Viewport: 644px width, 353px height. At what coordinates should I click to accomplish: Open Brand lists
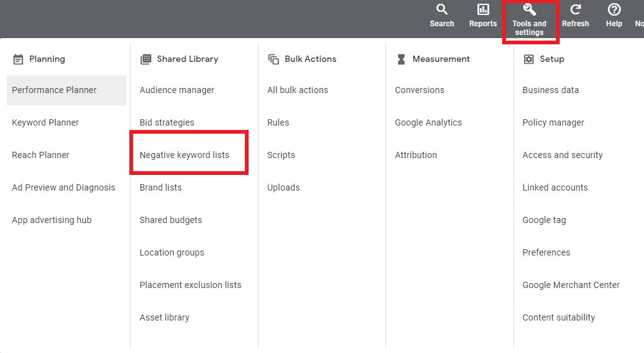(161, 187)
